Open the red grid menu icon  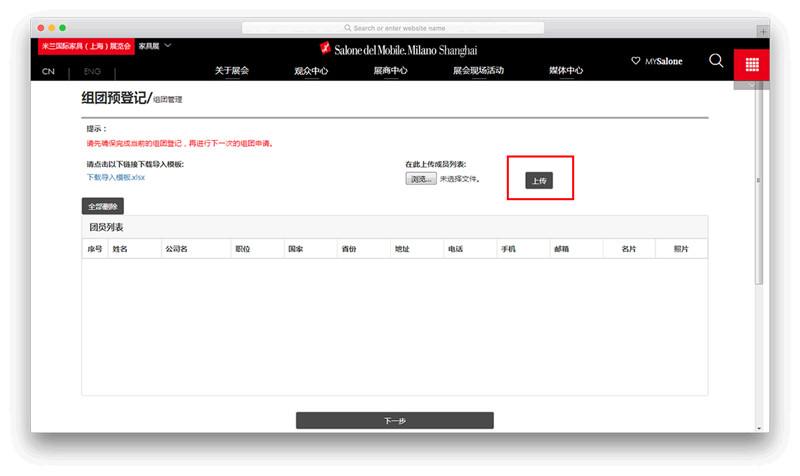coord(751,63)
